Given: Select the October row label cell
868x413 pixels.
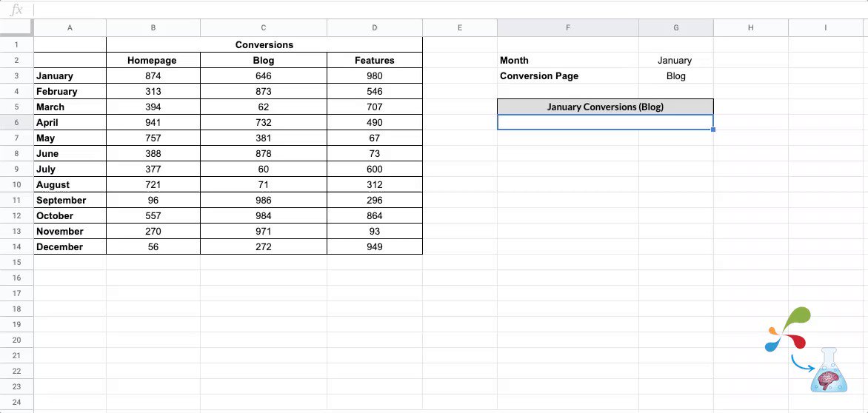Looking at the screenshot, I should [70, 215].
